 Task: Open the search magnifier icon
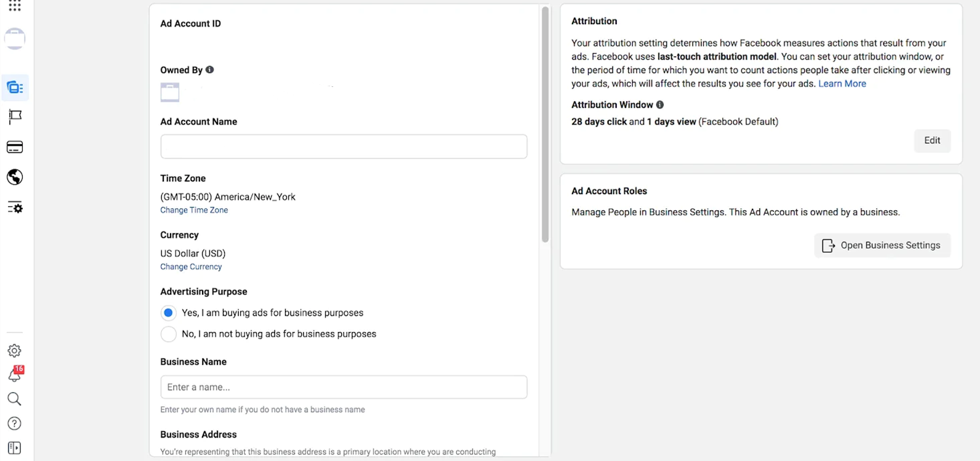[x=14, y=399]
